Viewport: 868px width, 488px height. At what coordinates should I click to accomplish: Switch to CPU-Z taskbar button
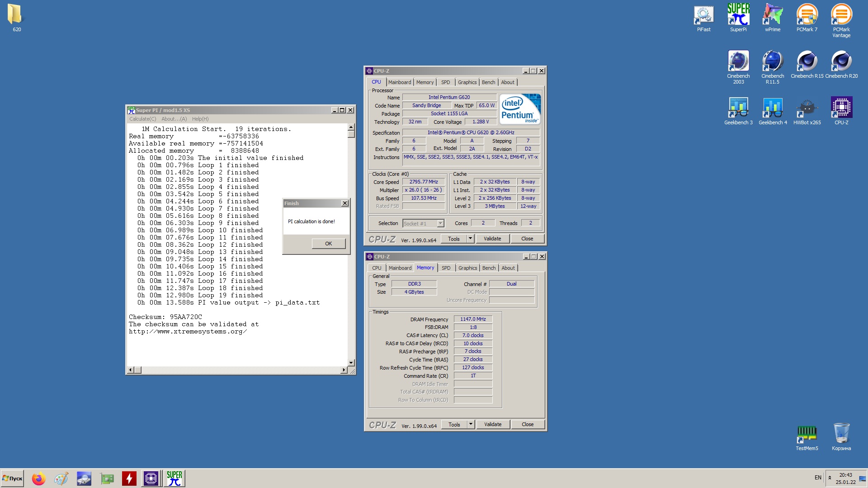click(x=151, y=479)
